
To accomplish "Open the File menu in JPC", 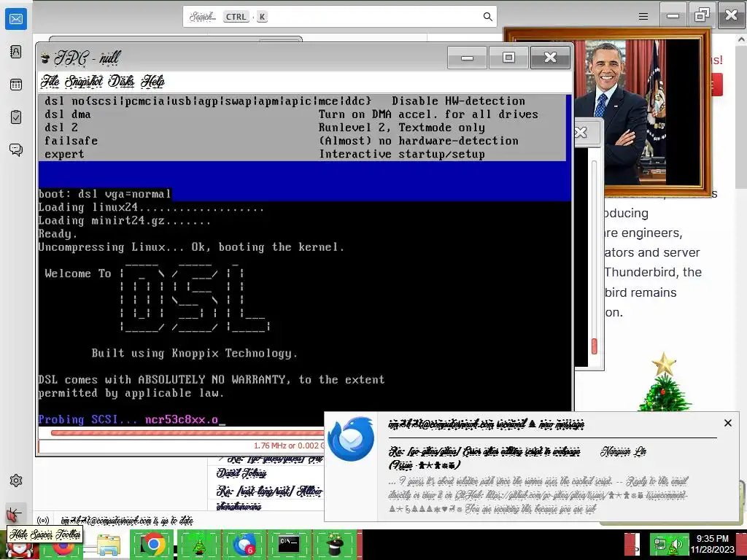I will coord(50,82).
